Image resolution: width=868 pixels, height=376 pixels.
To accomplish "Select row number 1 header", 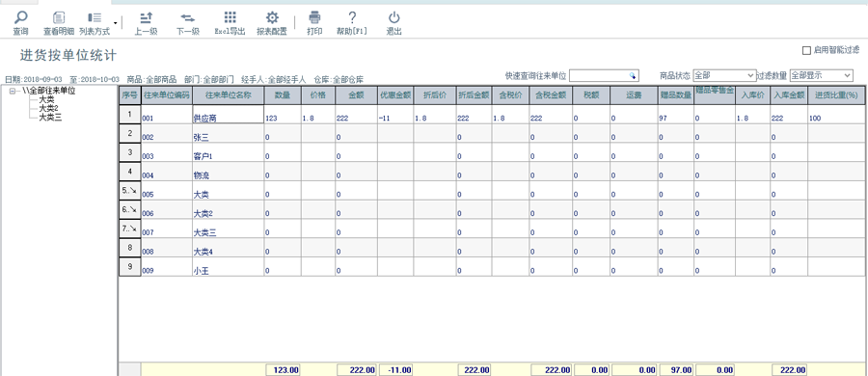I will (130, 114).
